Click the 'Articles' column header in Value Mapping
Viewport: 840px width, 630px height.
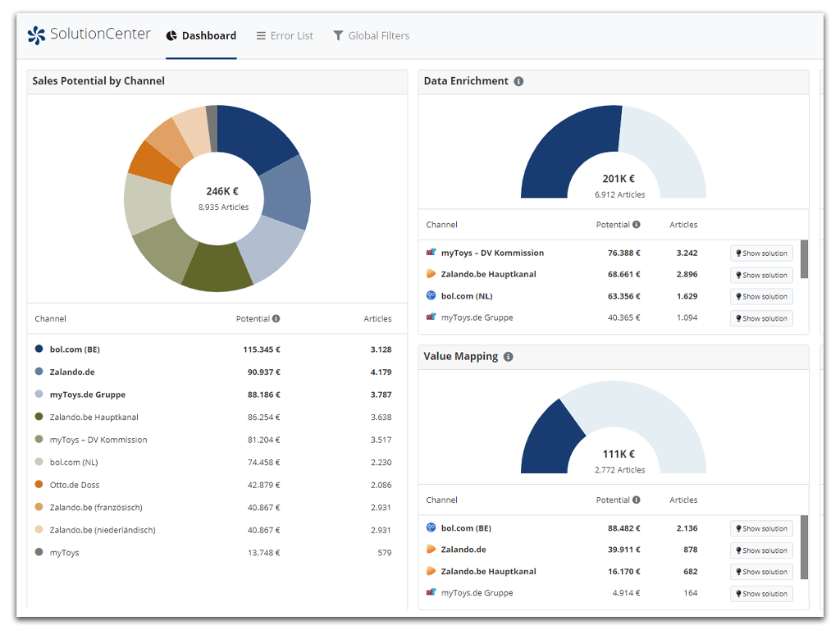[683, 500]
